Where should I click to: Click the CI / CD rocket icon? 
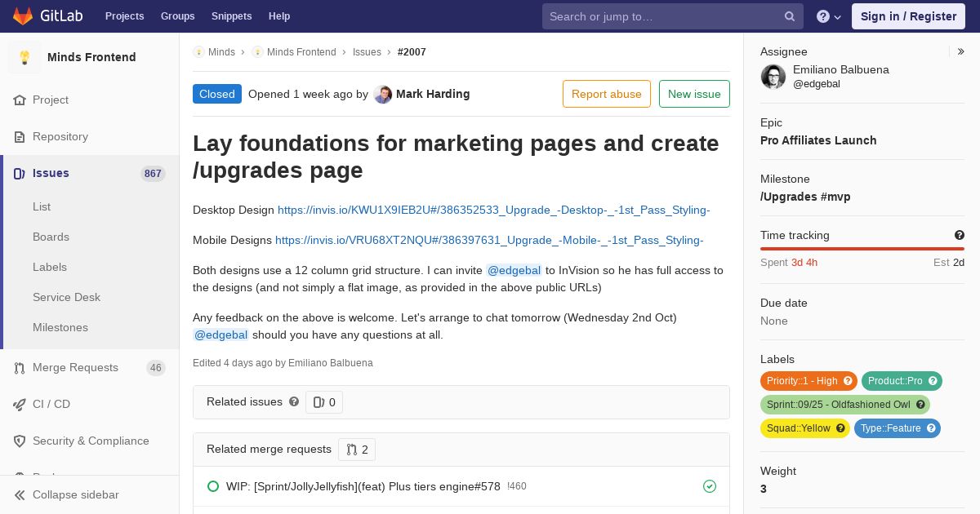[20, 404]
